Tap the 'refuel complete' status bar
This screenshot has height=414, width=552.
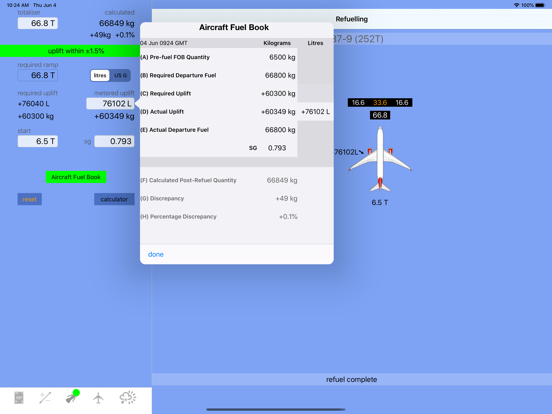(x=352, y=380)
